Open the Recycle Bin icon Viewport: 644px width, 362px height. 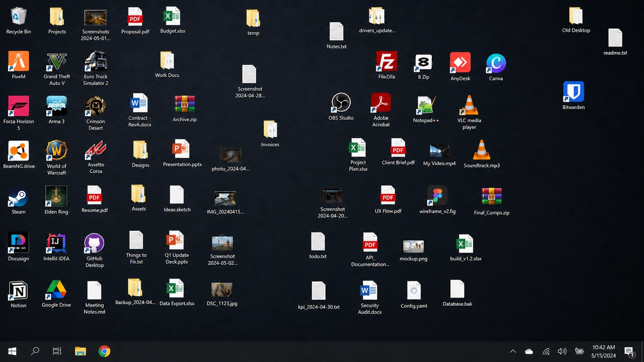[x=19, y=16]
